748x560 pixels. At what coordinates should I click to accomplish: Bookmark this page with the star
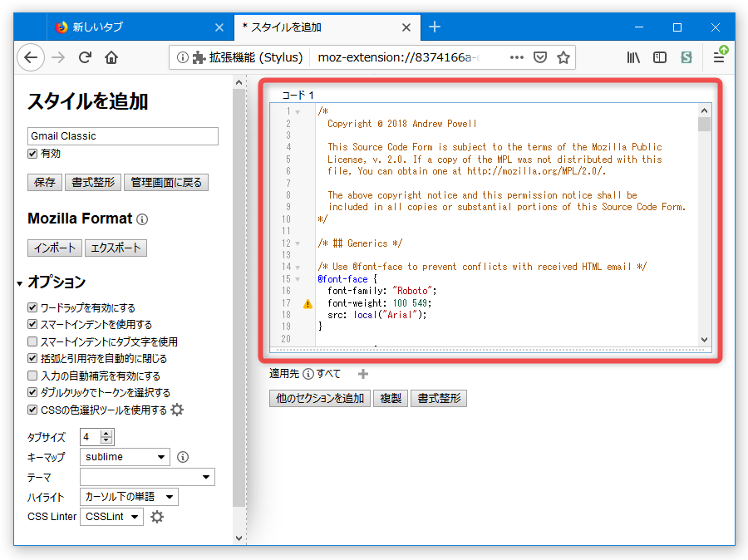pos(563,57)
